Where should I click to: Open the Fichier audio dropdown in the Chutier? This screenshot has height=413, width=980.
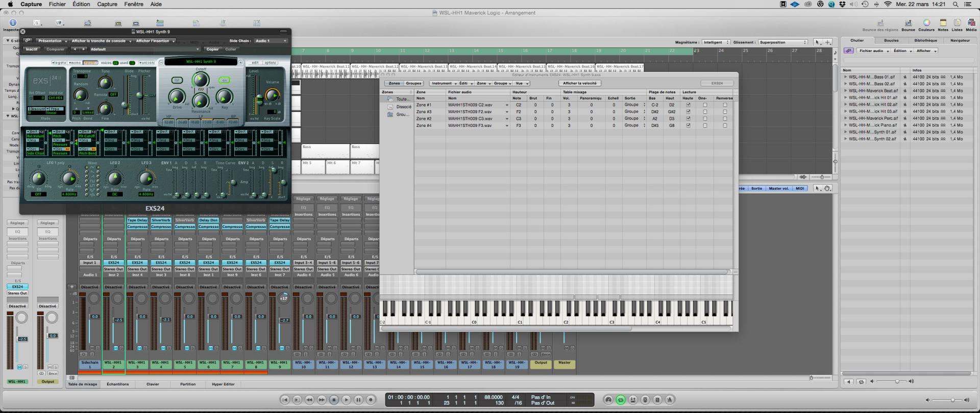[x=873, y=50]
